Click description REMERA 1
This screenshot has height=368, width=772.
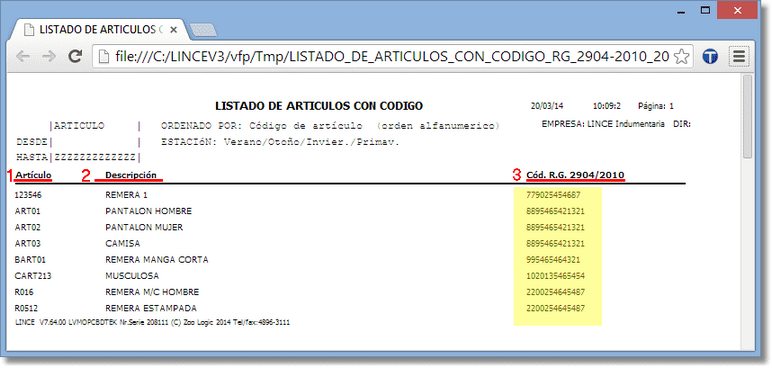[x=126, y=195]
